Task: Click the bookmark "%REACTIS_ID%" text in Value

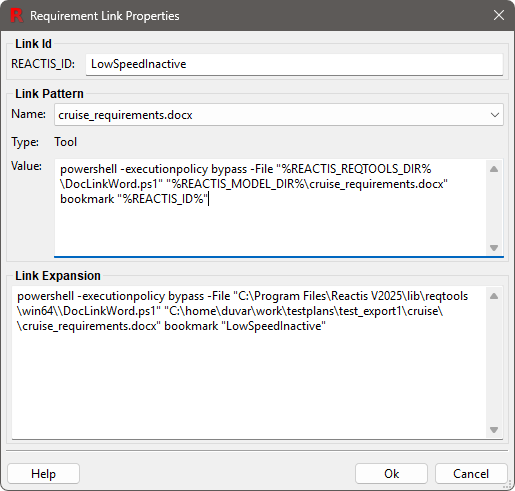Action: (x=134, y=199)
